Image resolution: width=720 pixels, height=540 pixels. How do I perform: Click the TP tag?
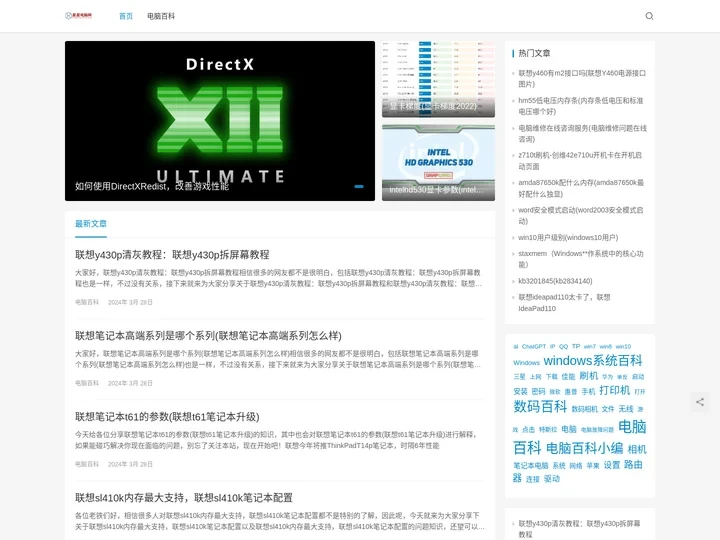pyautogui.click(x=576, y=347)
